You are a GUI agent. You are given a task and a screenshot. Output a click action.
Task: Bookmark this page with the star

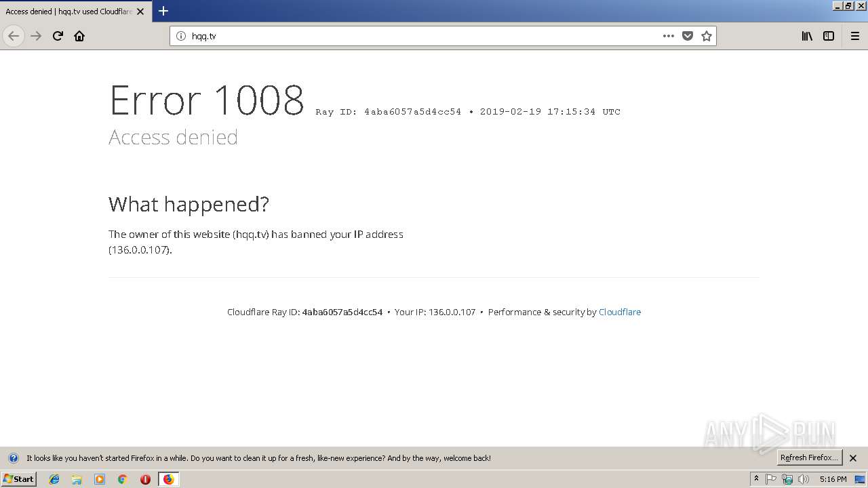pos(707,36)
